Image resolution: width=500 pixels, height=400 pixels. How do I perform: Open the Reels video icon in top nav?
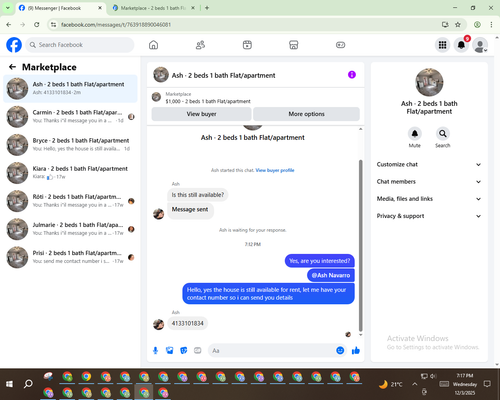pos(247,45)
